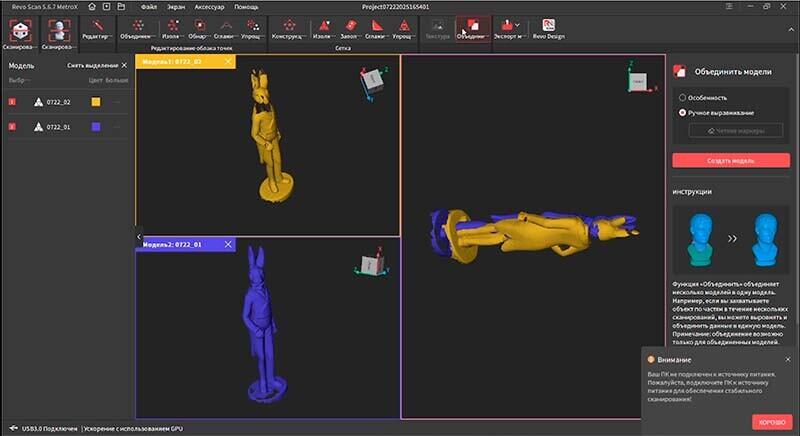Click the open folder icon in title bar
Viewport: 800px width, 436px height.
tap(121, 7)
